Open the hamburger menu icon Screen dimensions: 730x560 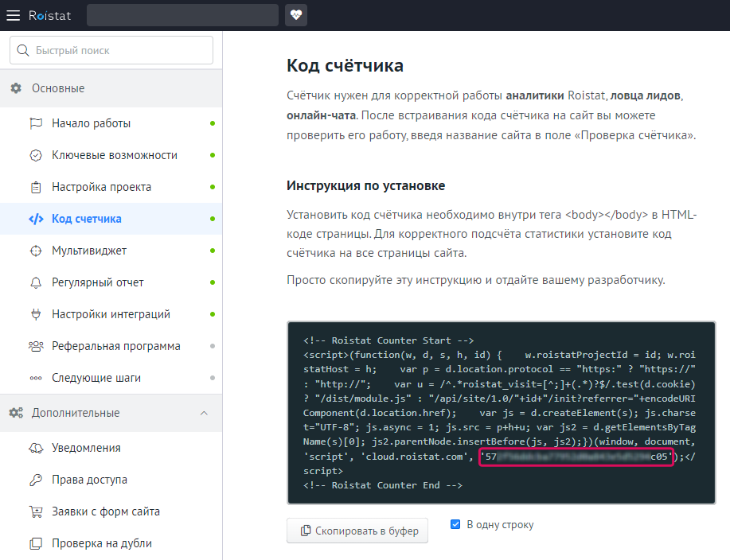(14, 15)
